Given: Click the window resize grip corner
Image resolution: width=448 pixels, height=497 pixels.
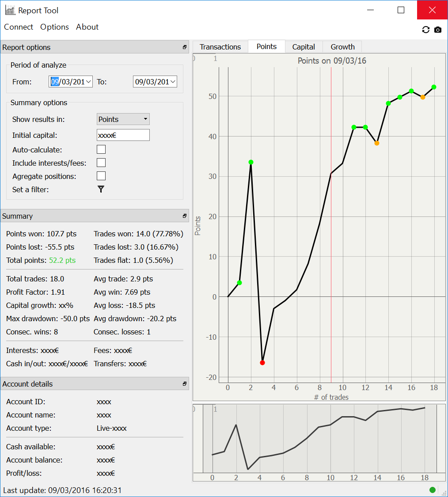Looking at the screenshot, I should coord(444,493).
